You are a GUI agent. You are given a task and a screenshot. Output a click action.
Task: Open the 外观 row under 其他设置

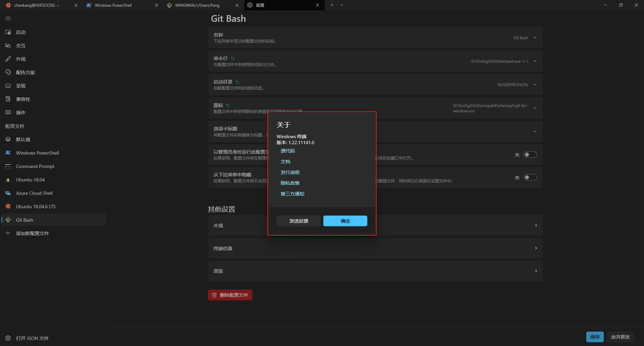tap(375, 225)
